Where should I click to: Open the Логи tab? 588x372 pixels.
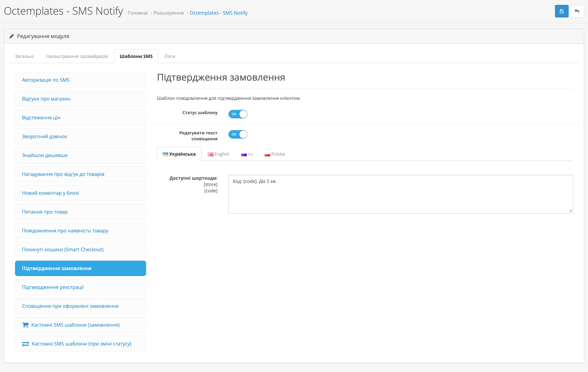170,56
